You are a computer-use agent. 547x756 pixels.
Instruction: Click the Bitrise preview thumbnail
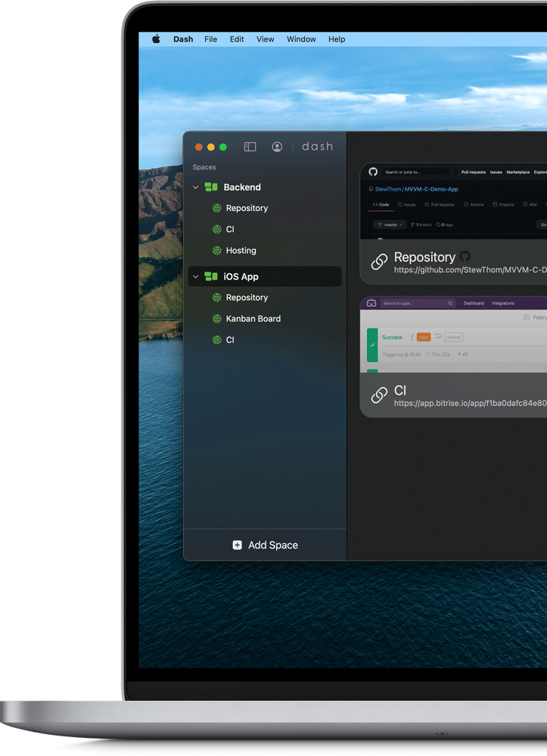pyautogui.click(x=454, y=335)
